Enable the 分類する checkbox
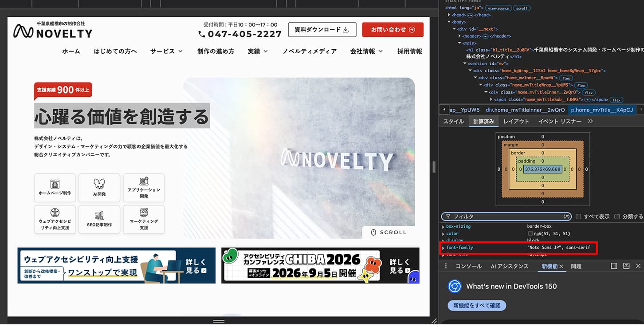 (x=617, y=217)
